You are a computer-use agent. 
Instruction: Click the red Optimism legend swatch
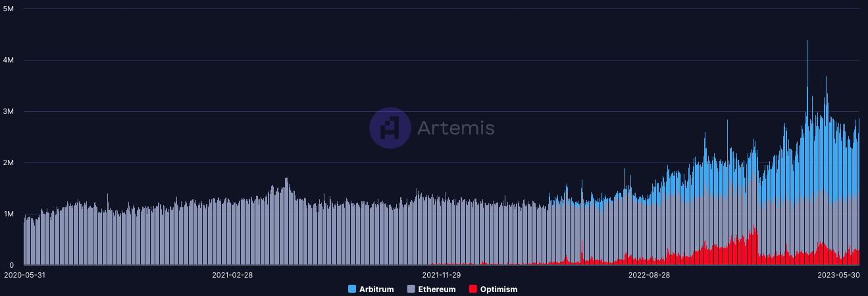(473, 289)
